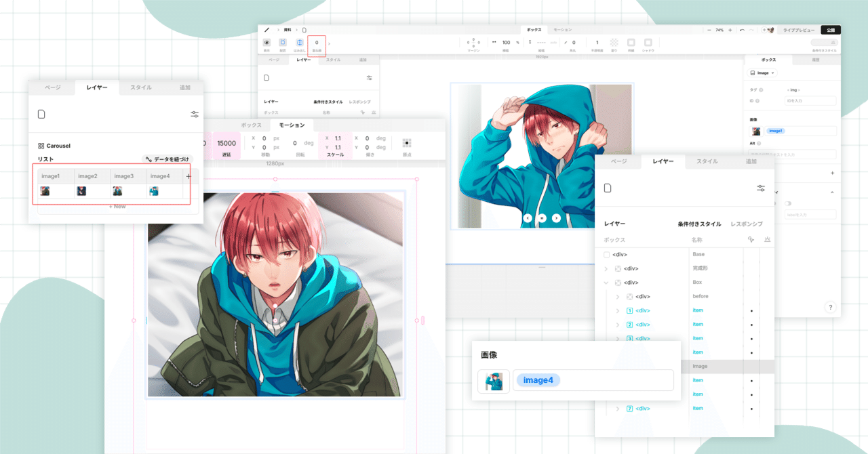868x454 pixels.
Task: Click the carousel previous arrow button
Action: coord(528,218)
